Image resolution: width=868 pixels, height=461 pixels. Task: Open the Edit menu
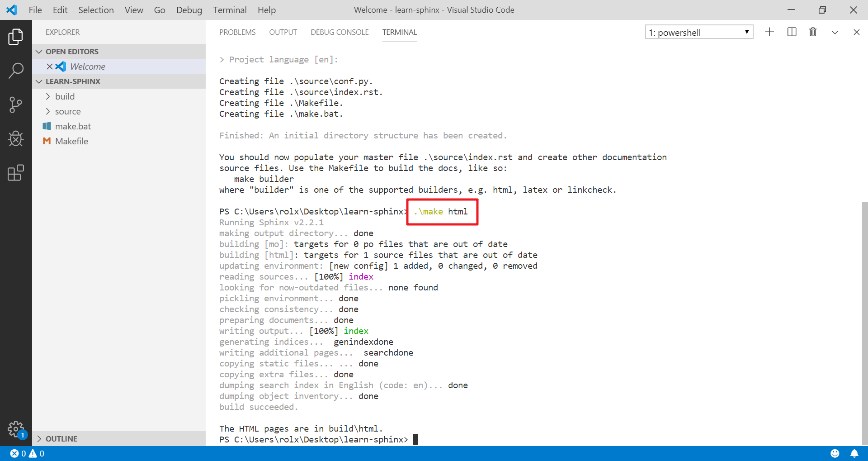click(x=60, y=10)
